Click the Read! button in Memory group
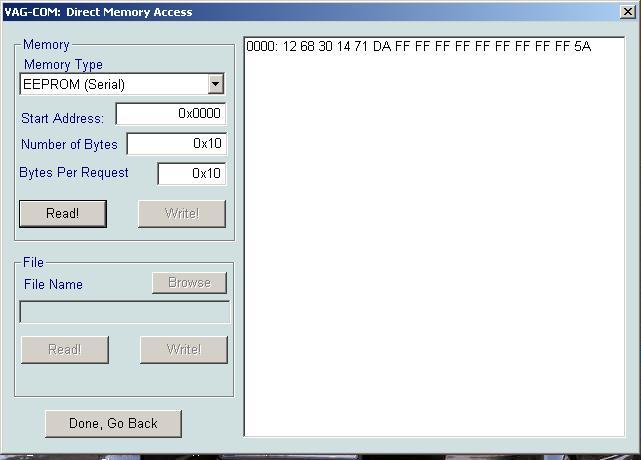641x460 pixels. [x=63, y=213]
